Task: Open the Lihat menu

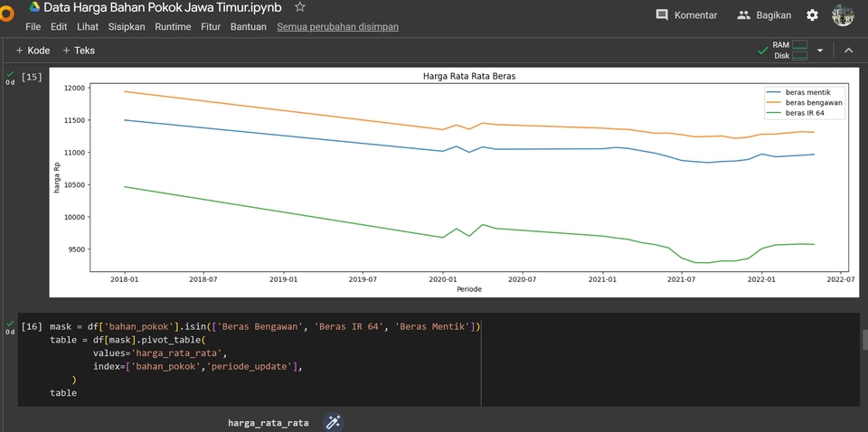Action: click(x=88, y=26)
